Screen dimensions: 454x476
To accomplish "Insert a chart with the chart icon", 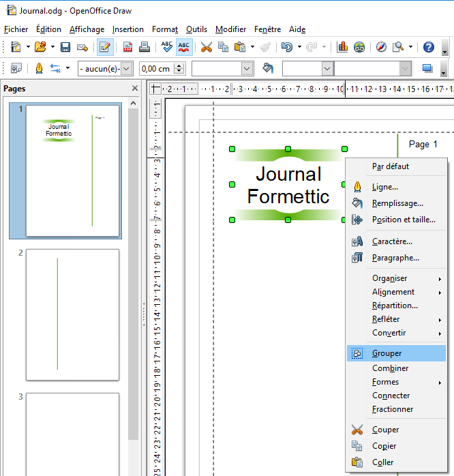I will 342,47.
